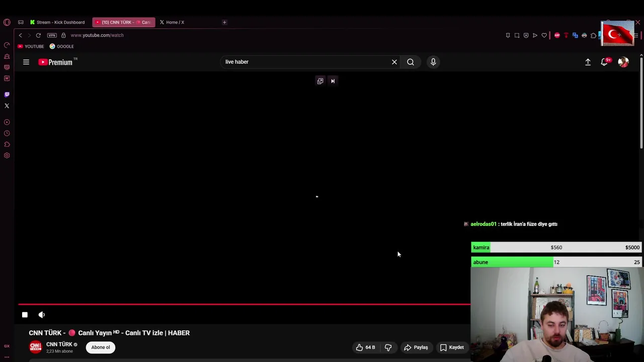The width and height of the screenshot is (644, 362).
Task: Clear the YouTube search text
Action: 394,62
